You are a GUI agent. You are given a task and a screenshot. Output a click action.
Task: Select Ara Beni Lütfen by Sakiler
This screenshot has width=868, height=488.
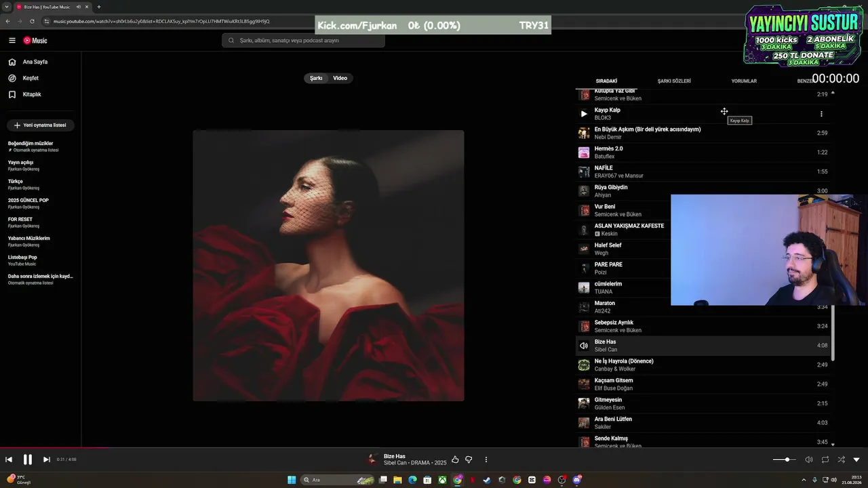703,423
